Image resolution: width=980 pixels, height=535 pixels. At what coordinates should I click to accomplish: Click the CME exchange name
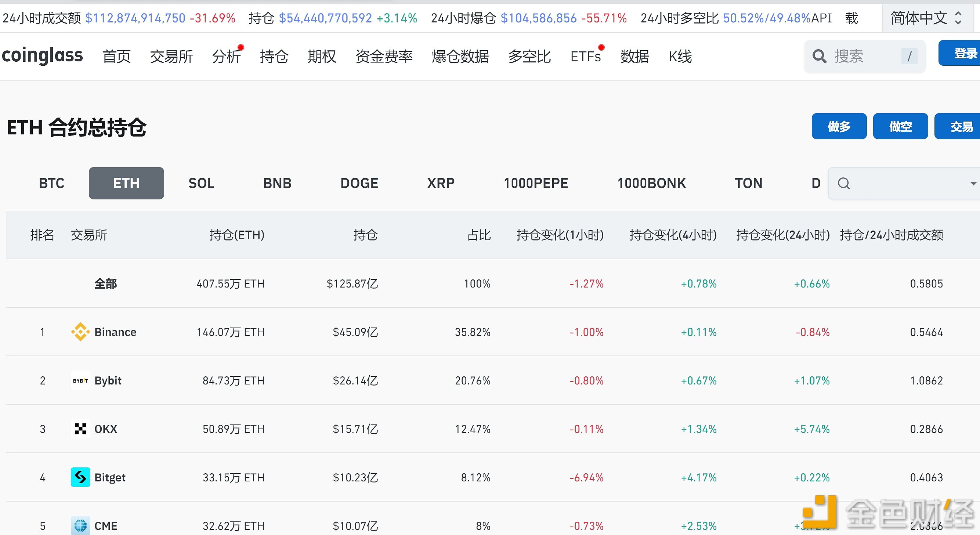click(x=106, y=525)
